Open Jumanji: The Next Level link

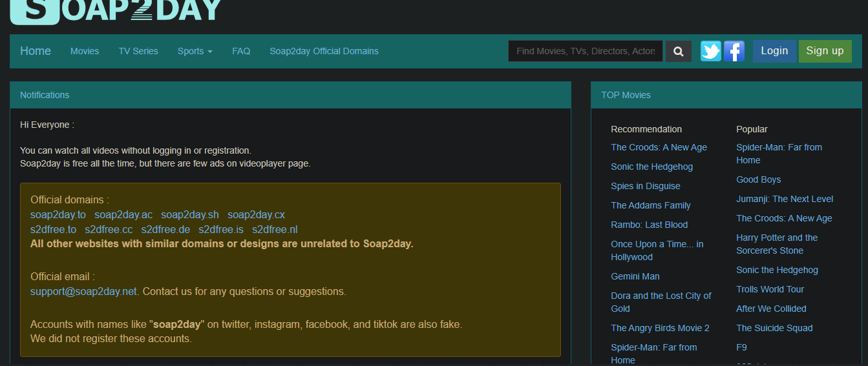coord(785,199)
